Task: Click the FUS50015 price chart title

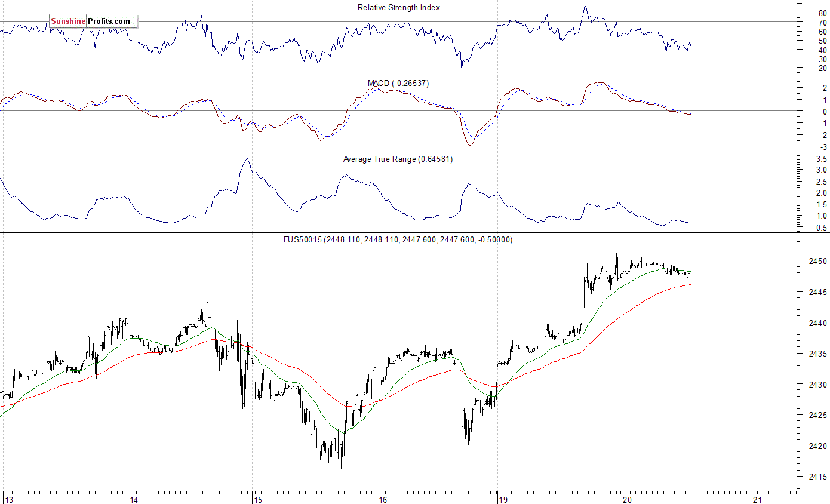Action: point(398,239)
